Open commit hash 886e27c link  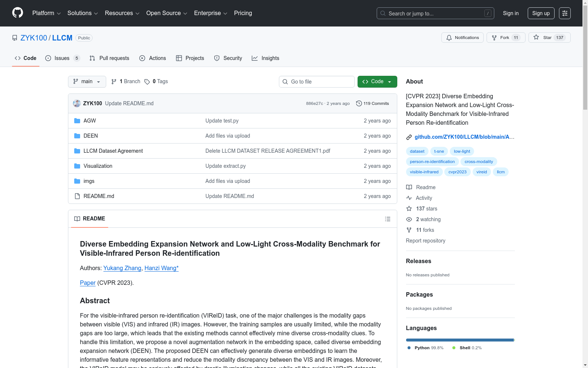click(315, 103)
